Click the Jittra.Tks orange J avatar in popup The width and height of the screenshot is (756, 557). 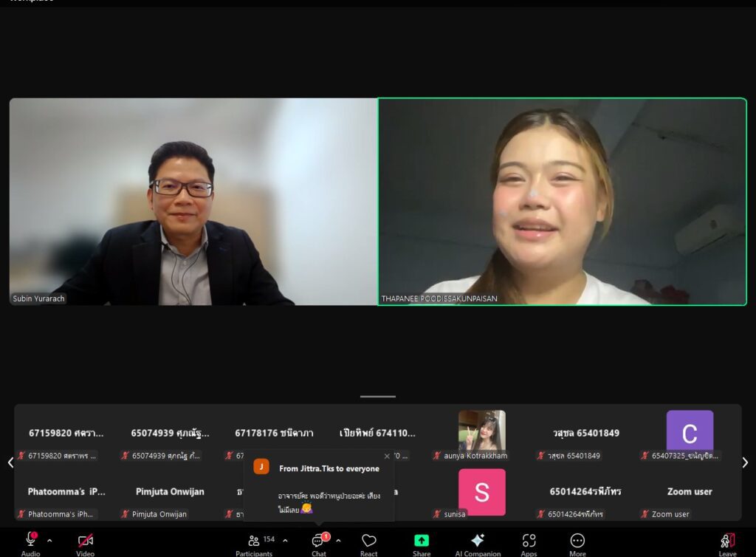click(x=261, y=466)
